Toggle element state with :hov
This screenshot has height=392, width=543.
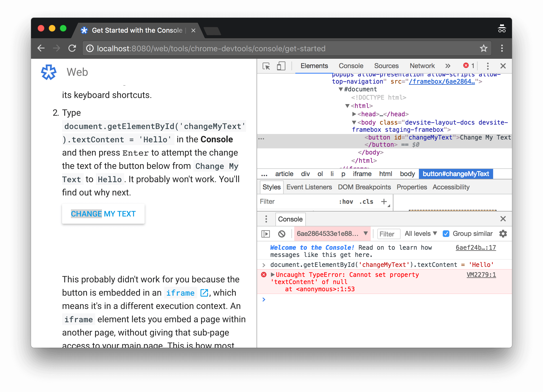[347, 202]
